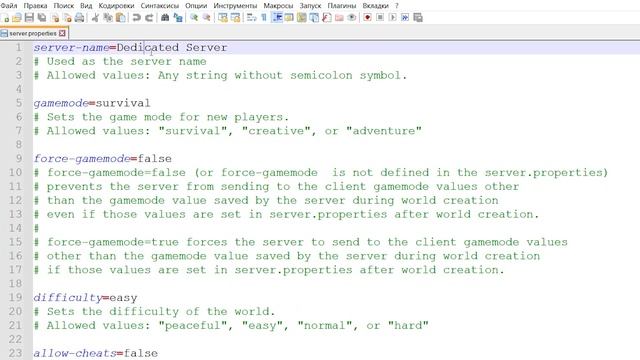Click on 'gamemode=survival' text

tap(92, 103)
